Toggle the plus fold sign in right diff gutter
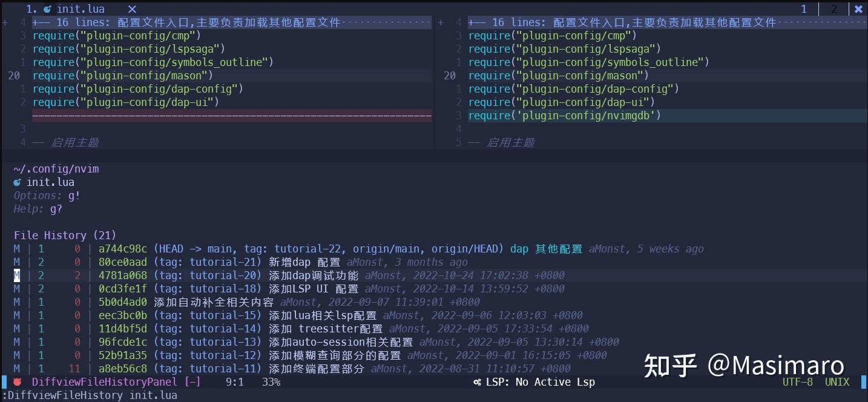The height and width of the screenshot is (402, 868). click(441, 22)
